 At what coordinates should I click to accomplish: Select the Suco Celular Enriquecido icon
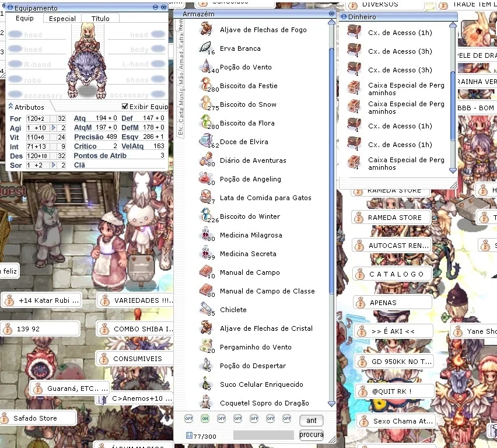tap(206, 383)
